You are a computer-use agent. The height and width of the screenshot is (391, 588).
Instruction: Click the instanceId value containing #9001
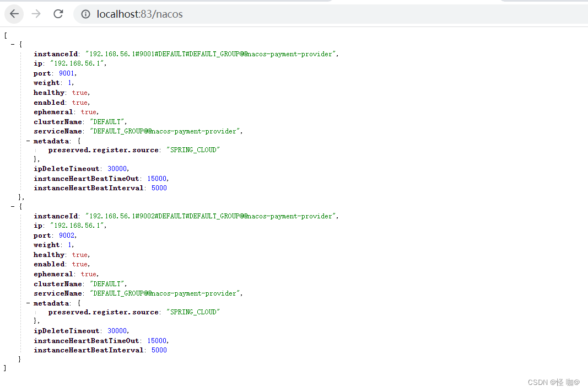(211, 54)
